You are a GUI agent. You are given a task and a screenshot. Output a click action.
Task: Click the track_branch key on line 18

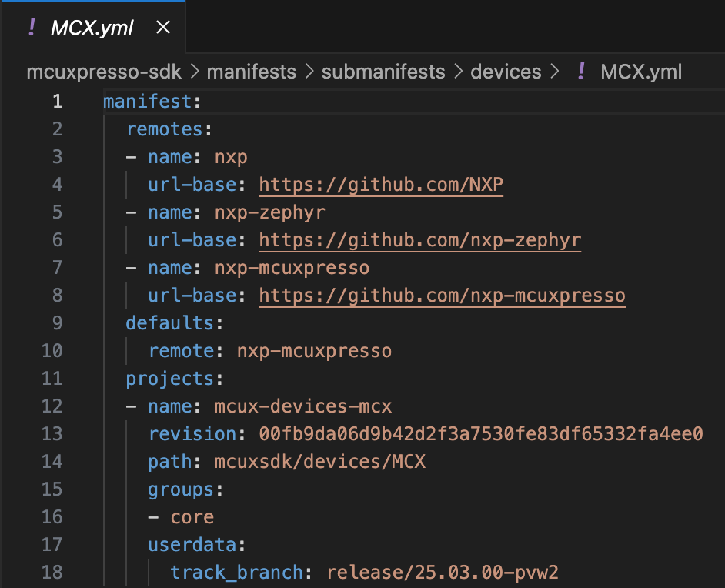coord(235,572)
